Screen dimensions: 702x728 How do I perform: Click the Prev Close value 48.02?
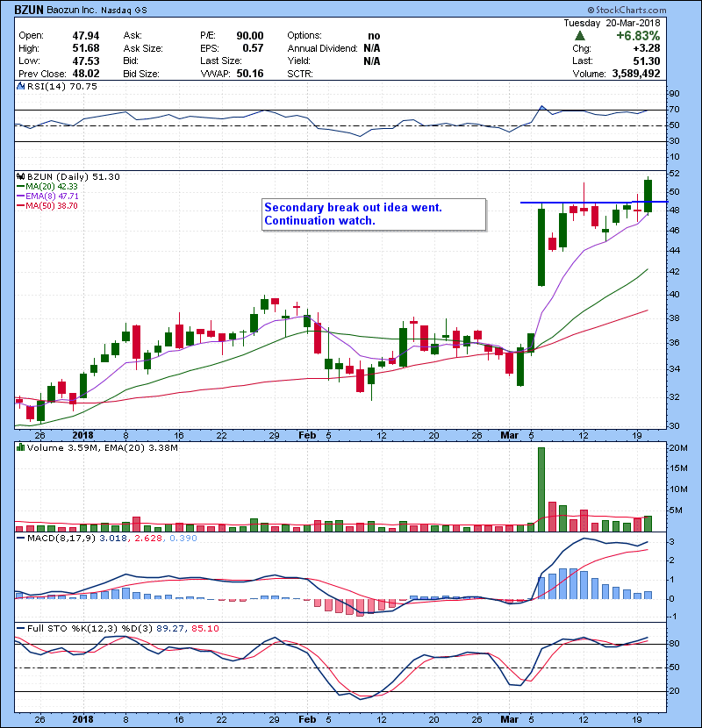click(x=86, y=74)
